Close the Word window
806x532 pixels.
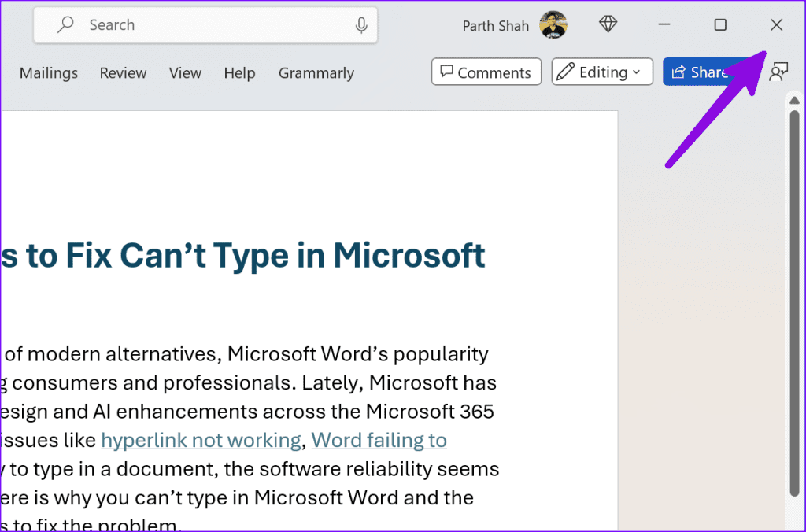click(x=776, y=25)
